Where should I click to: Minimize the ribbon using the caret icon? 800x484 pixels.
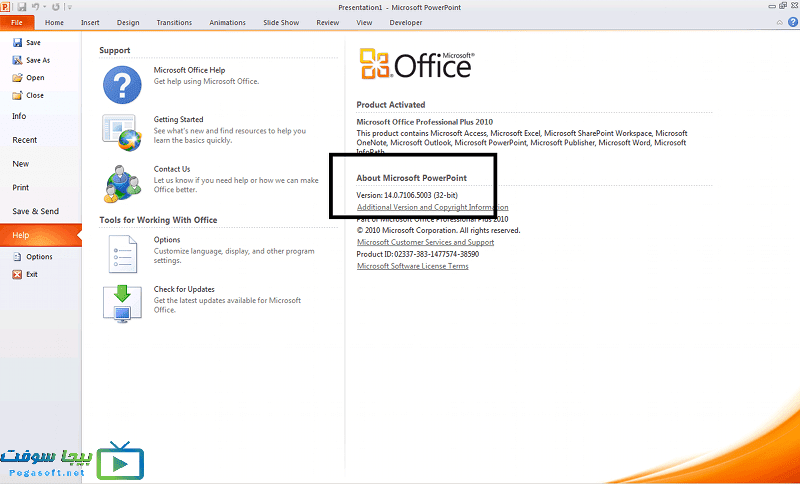(x=780, y=22)
